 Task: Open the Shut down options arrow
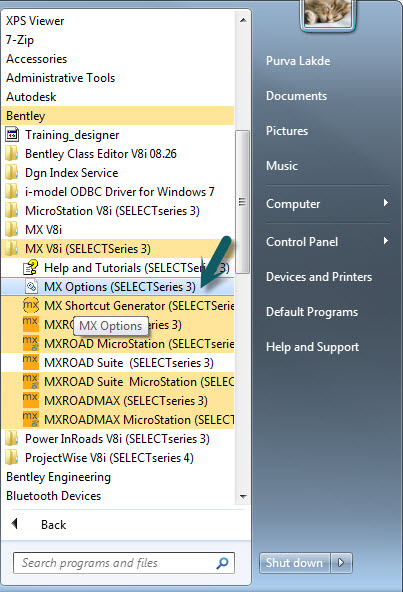[341, 563]
